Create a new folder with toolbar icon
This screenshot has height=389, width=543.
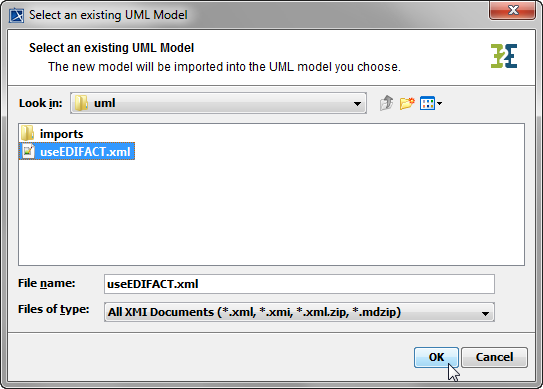[x=407, y=103]
